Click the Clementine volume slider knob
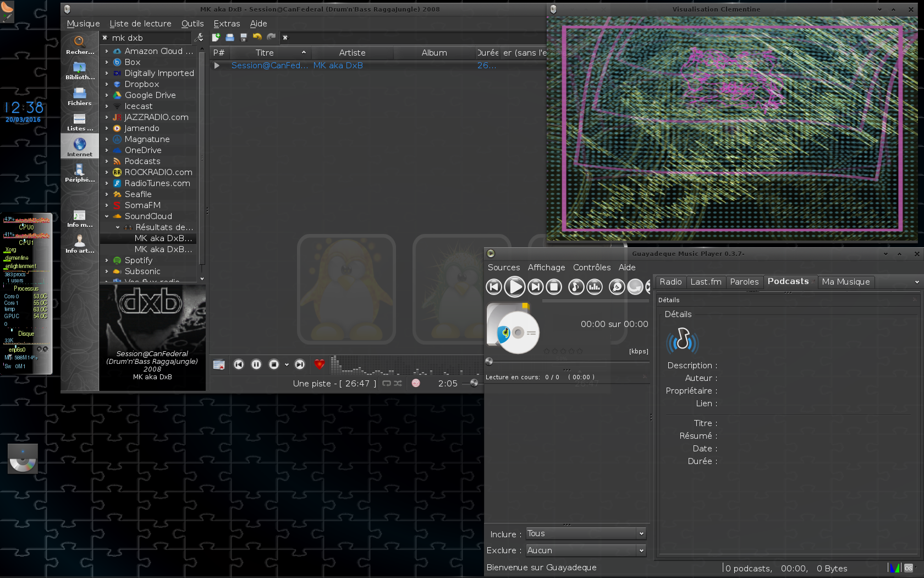The image size is (924, 578). pyautogui.click(x=474, y=383)
